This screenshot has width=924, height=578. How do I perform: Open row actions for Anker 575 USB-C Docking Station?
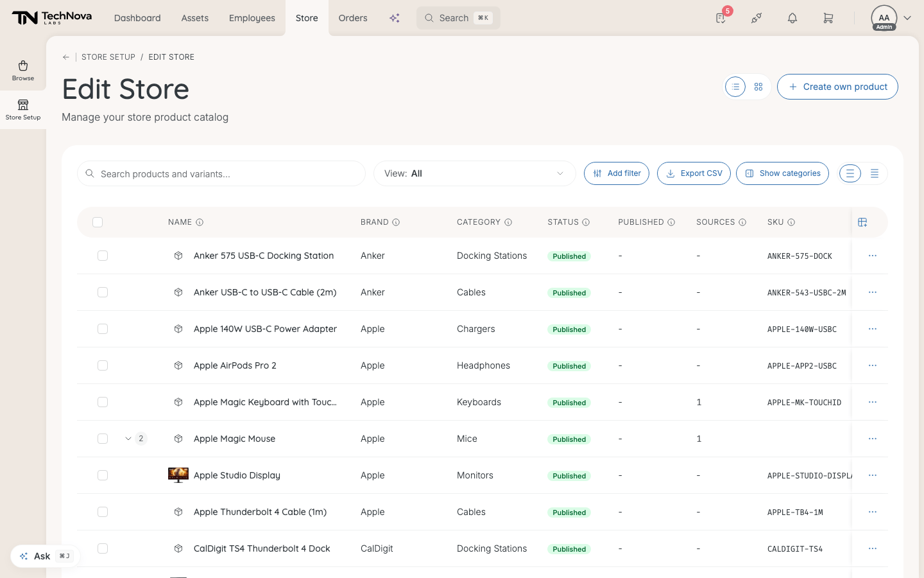pyautogui.click(x=873, y=256)
